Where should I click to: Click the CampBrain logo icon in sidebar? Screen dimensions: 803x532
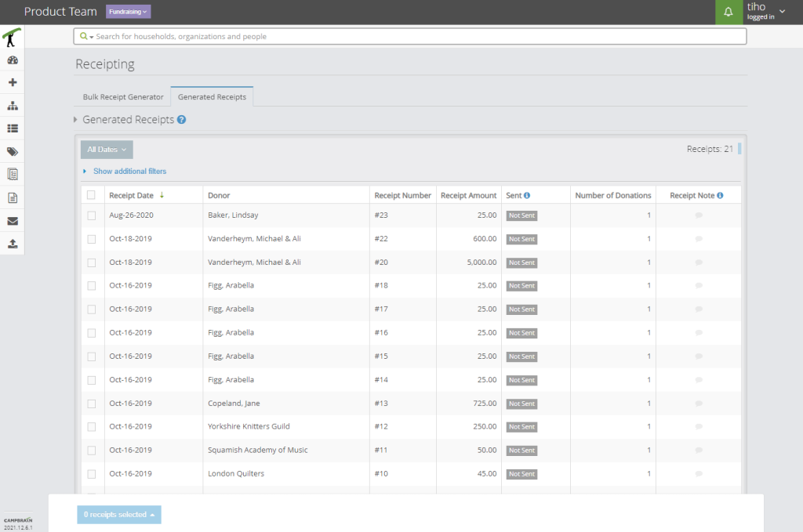[x=12, y=38]
